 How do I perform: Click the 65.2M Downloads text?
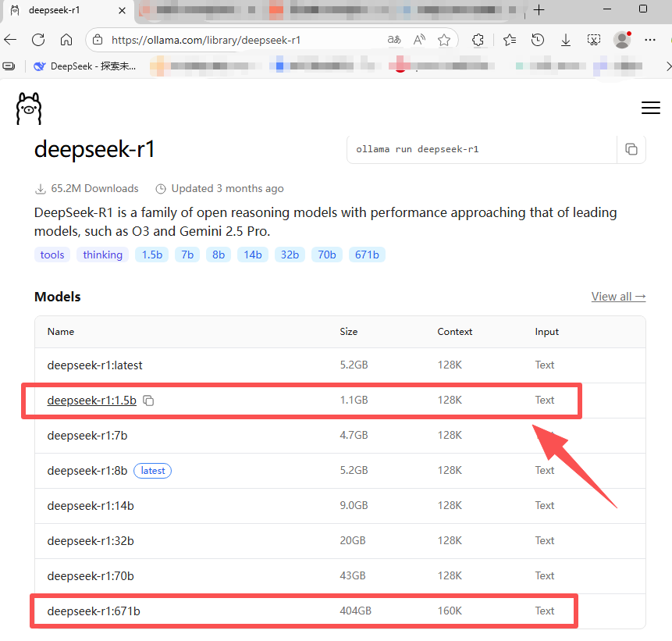pos(94,189)
